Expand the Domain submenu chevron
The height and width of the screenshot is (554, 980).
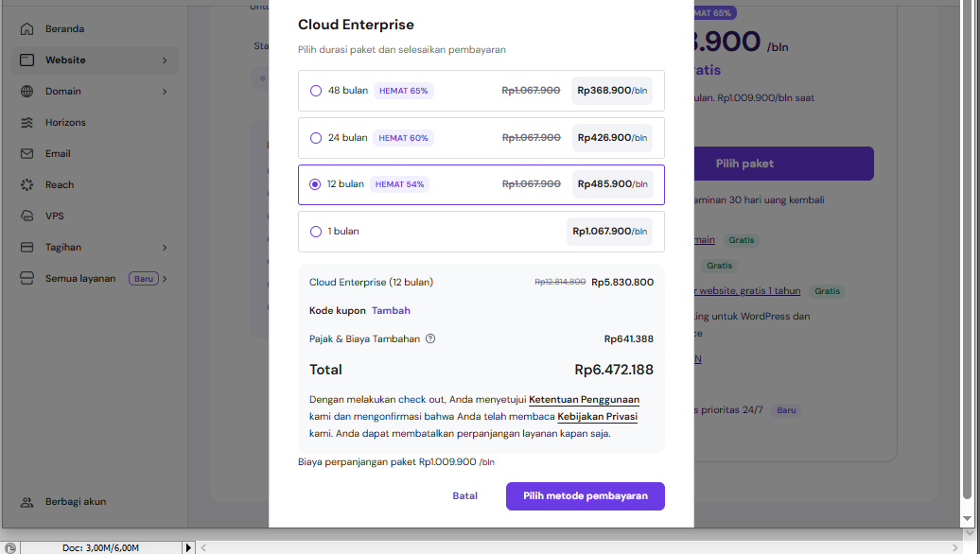point(164,92)
